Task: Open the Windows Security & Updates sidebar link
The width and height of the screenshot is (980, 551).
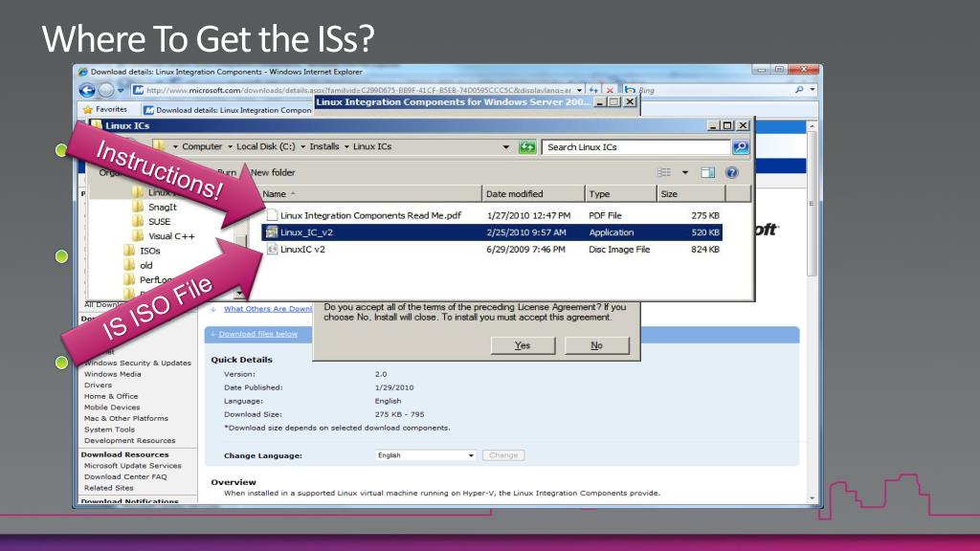Action: pos(138,363)
